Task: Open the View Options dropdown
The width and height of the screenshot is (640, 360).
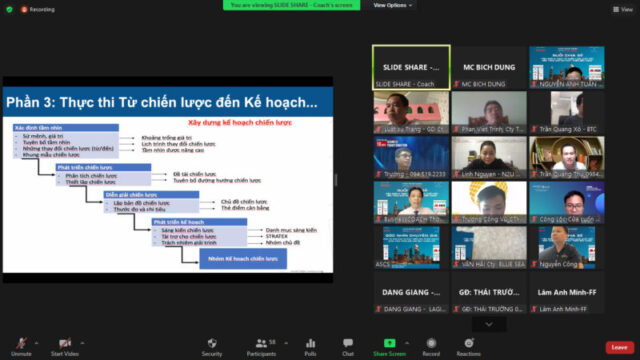Action: pos(393,5)
